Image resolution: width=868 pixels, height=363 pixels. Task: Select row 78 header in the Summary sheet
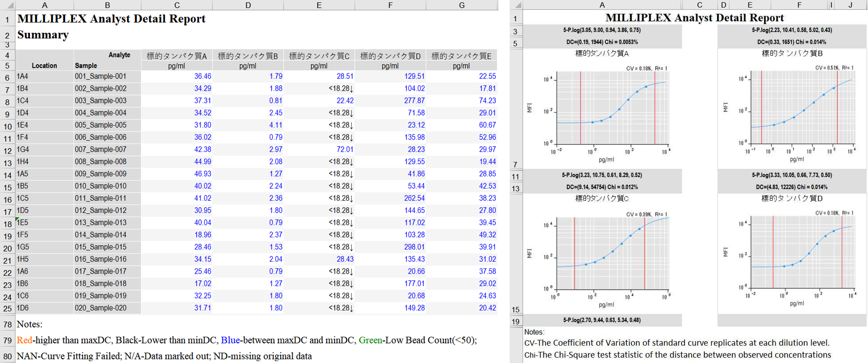[8, 324]
